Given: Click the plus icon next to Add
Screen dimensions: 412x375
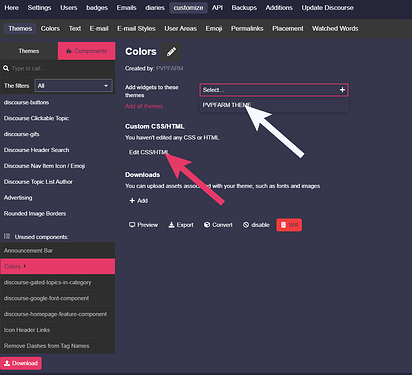Looking at the screenshot, I should coord(132,200).
